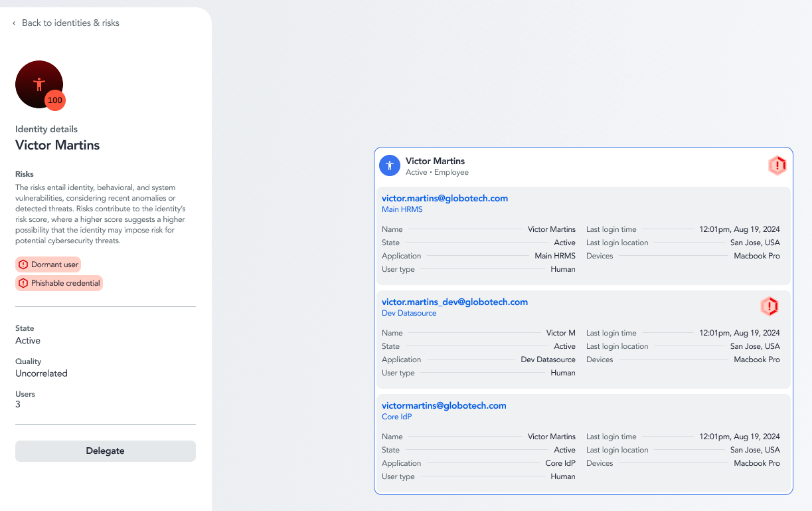This screenshot has width=812, height=511.
Task: Click warning icon in Phishable credential tag
Action: pos(23,283)
